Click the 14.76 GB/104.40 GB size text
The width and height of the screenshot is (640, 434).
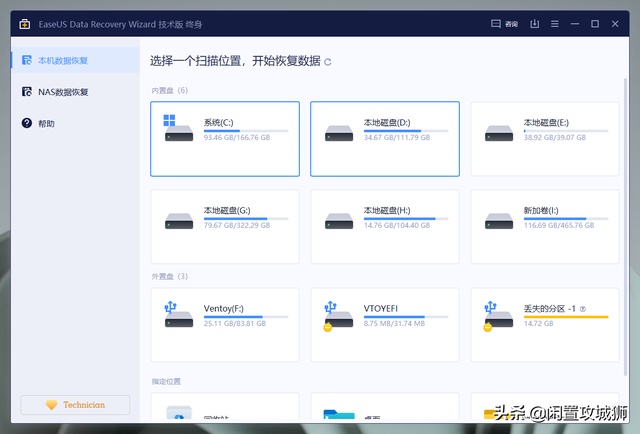coord(397,225)
